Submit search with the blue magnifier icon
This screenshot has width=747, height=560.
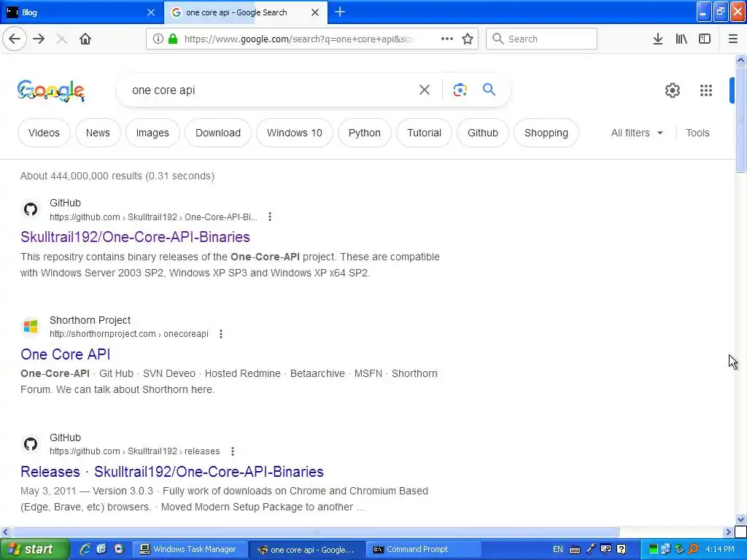[489, 89]
